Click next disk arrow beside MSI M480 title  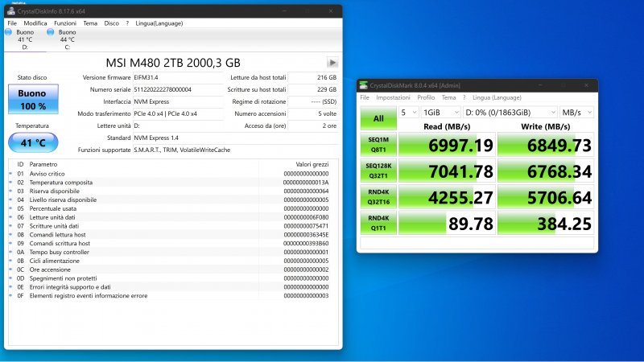[332, 63]
